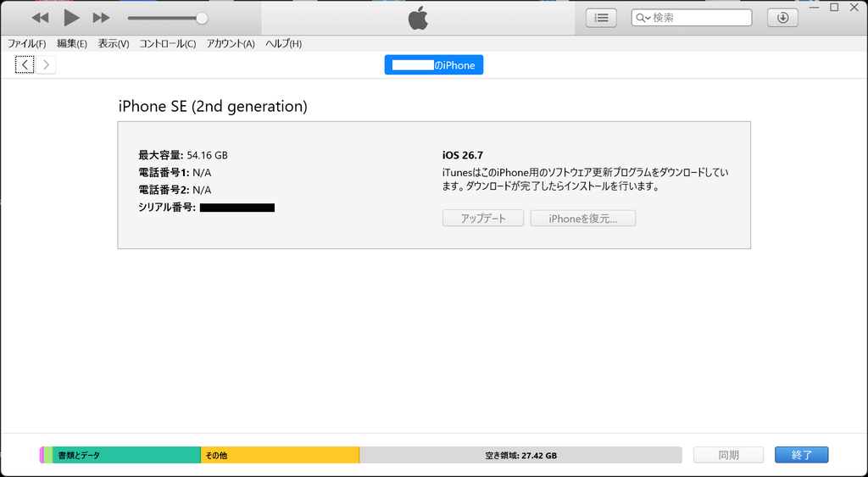
Task: Open the ファイル(F) menu
Action: [26, 44]
